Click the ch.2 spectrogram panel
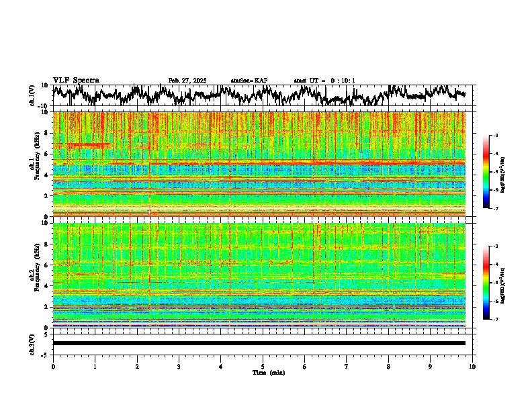532x411 pixels. (x=259, y=275)
